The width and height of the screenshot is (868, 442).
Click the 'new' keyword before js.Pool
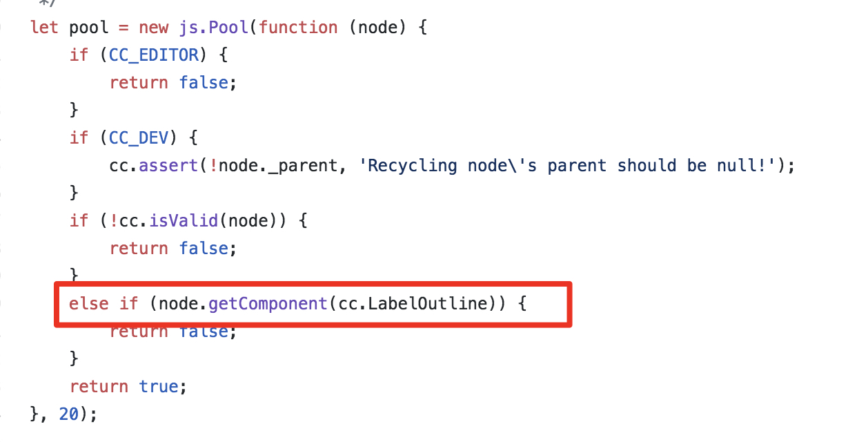point(154,28)
